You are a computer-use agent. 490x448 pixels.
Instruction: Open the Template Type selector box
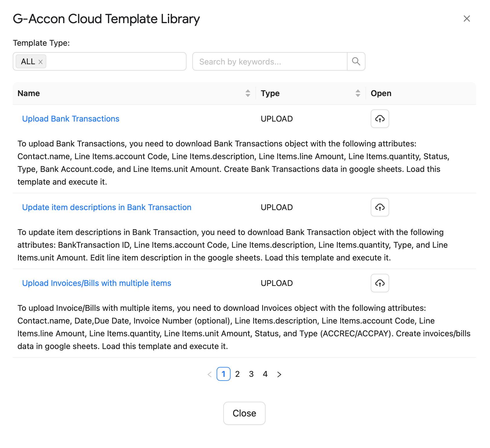tap(100, 61)
